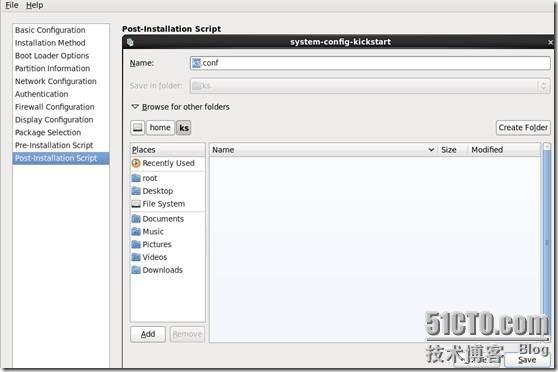Open the Help menu
The image size is (558, 372).
tap(35, 5)
